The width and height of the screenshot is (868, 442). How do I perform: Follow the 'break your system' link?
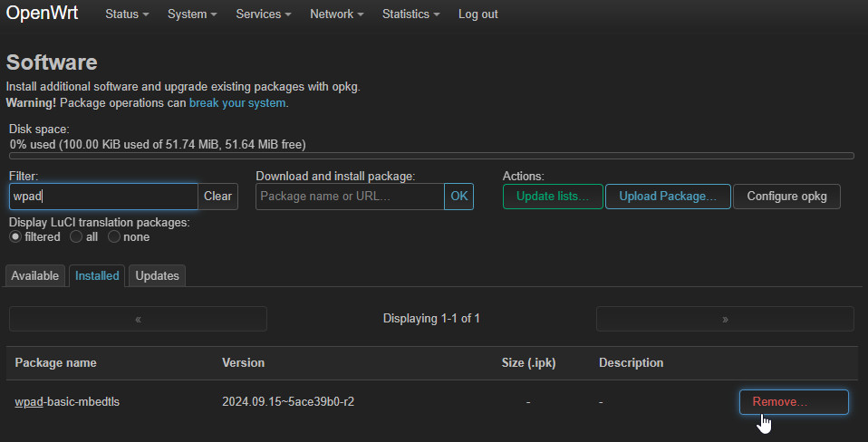[237, 103]
